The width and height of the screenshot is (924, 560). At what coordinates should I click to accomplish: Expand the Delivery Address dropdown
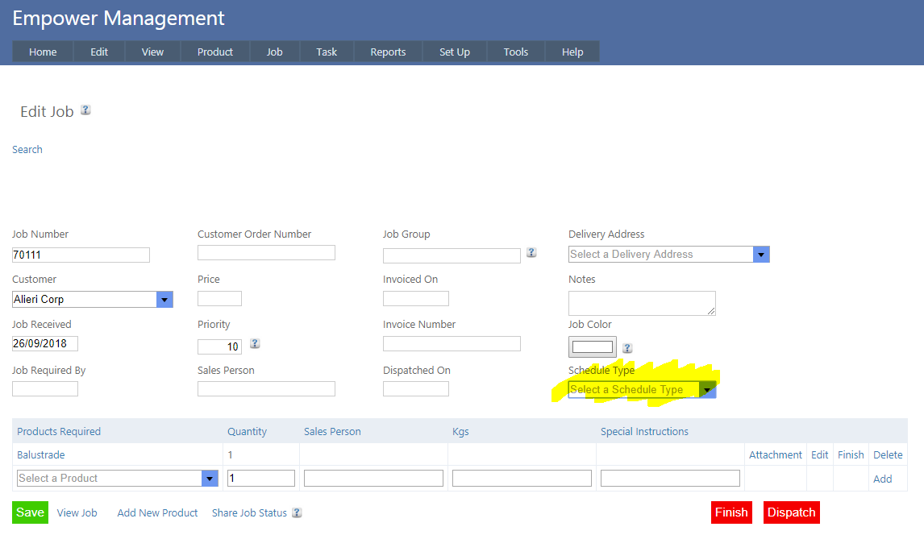tap(761, 254)
